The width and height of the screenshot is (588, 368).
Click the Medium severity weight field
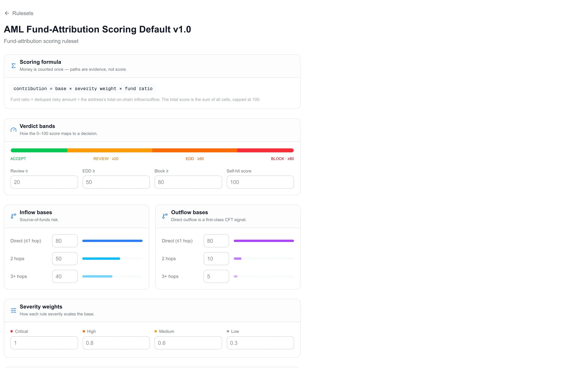[x=188, y=343]
